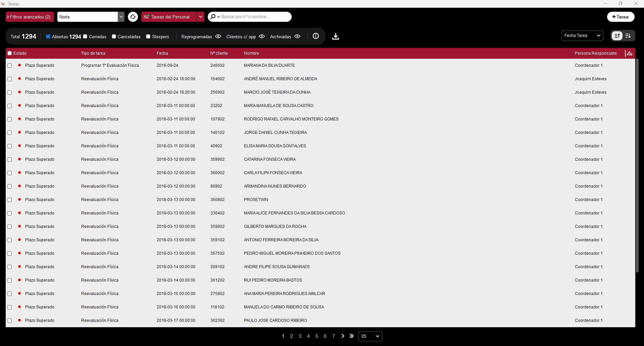Sort by Nombre column header
This screenshot has width=644, height=346.
coord(251,53)
